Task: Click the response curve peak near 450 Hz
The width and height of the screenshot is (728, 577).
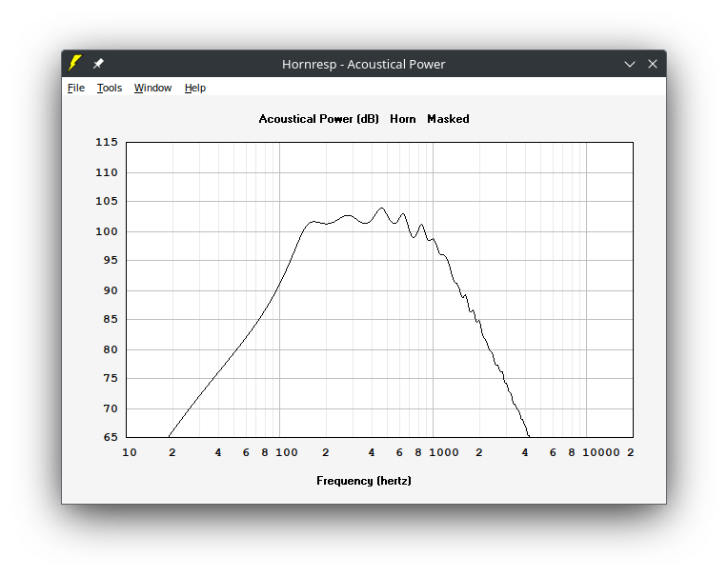Action: click(x=382, y=209)
